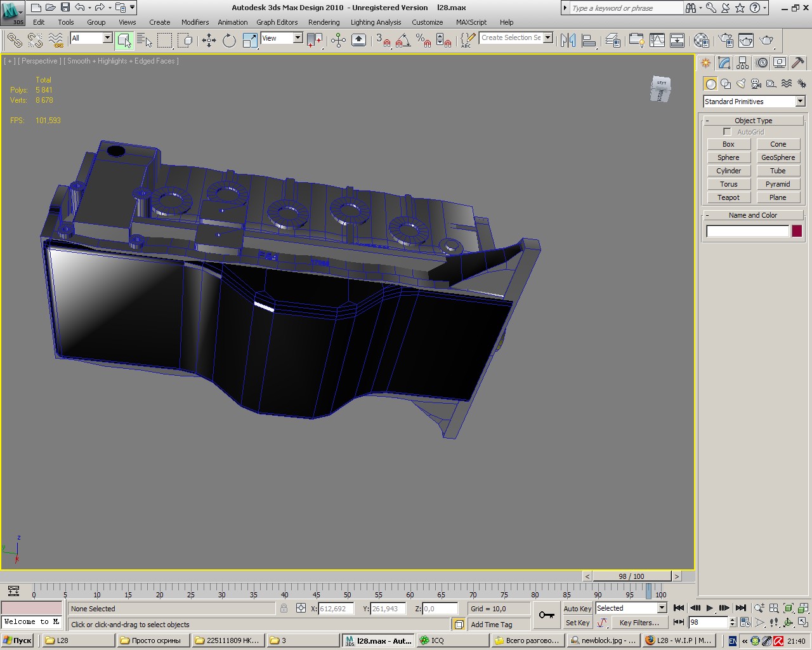The image size is (812, 650).
Task: Select the Select and Rotate tool
Action: 229,41
